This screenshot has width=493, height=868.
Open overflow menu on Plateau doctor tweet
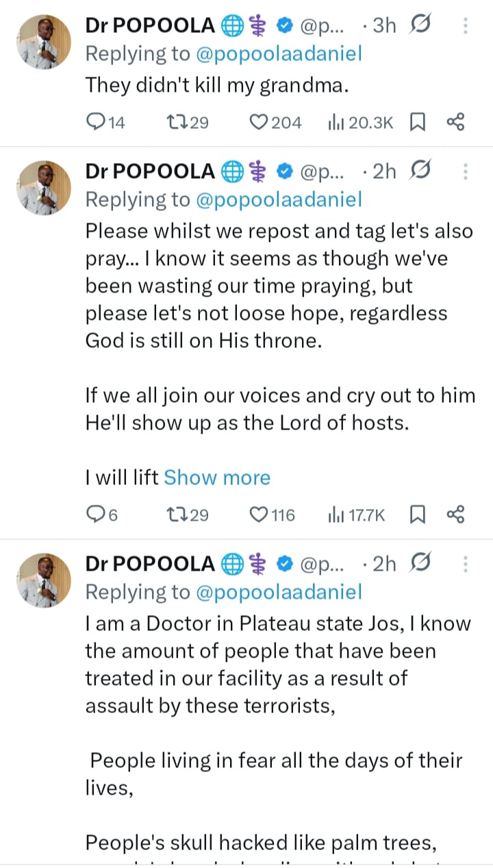click(x=466, y=564)
